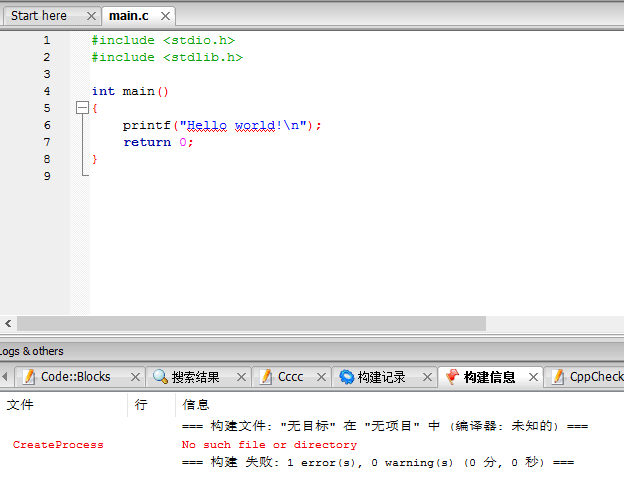Click the Cccc tab pencil icon
The image size is (624, 497).
[x=266, y=376]
